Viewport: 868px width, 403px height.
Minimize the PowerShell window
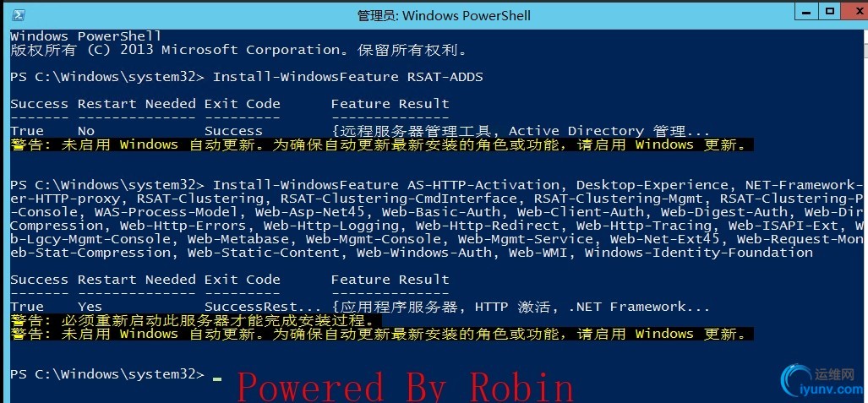click(x=808, y=12)
